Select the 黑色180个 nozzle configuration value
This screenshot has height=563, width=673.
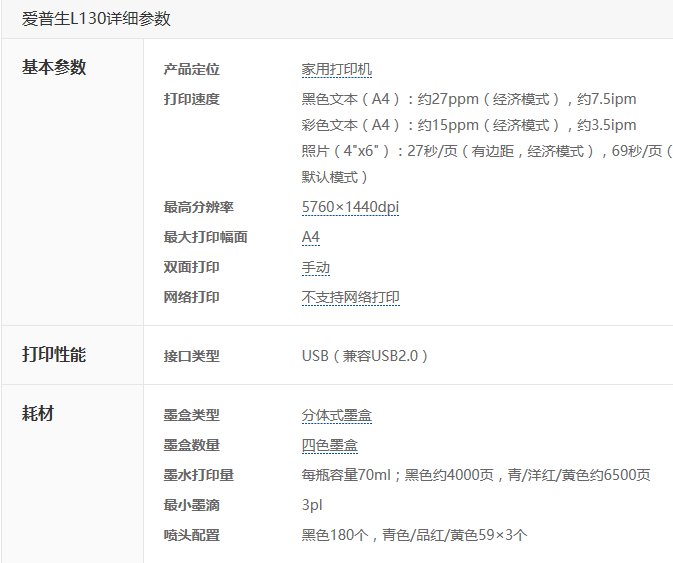click(414, 535)
